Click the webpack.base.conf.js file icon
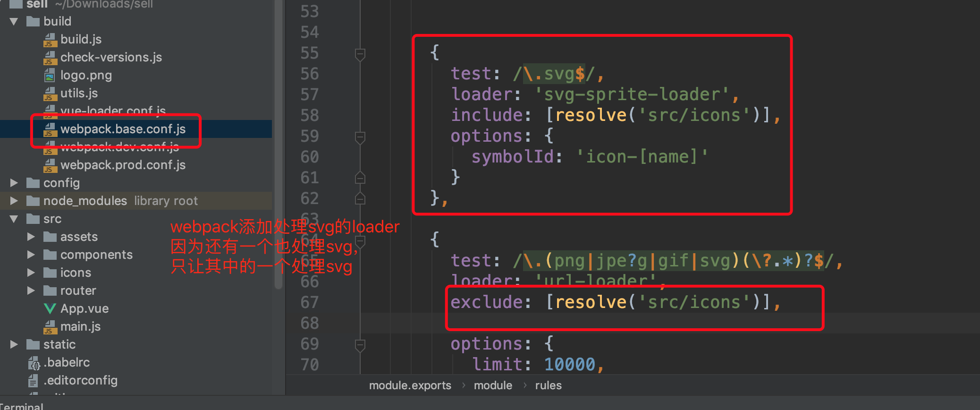 tap(50, 129)
